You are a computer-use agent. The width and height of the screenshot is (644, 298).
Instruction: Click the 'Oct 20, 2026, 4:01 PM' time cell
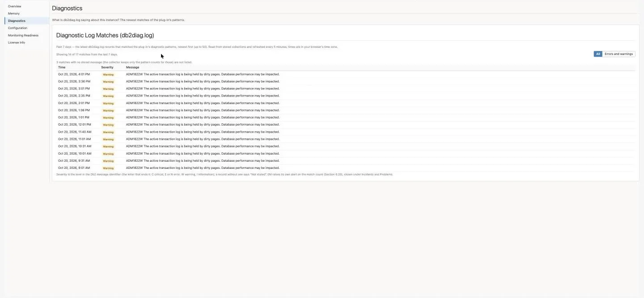(x=74, y=74)
